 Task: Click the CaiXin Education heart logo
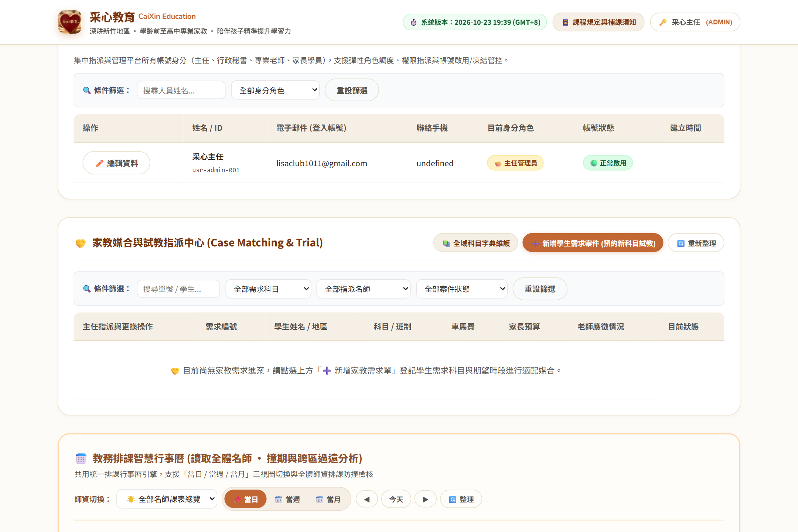click(x=70, y=22)
